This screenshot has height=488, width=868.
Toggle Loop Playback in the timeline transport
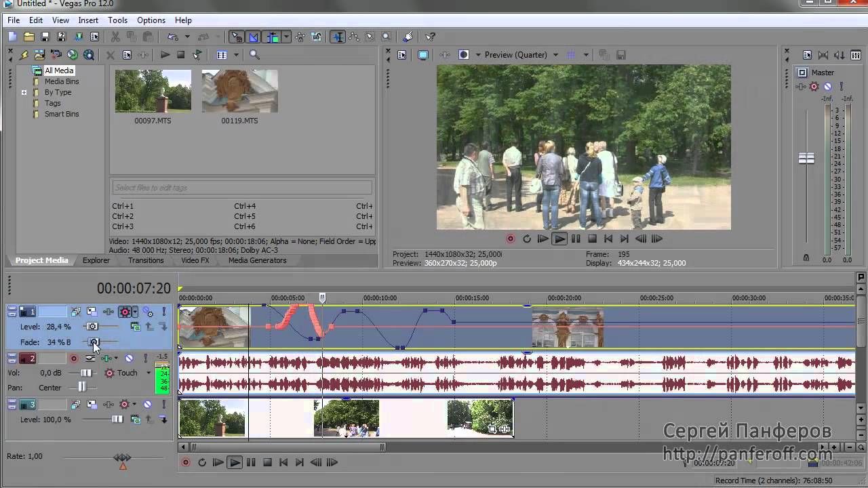[202, 462]
